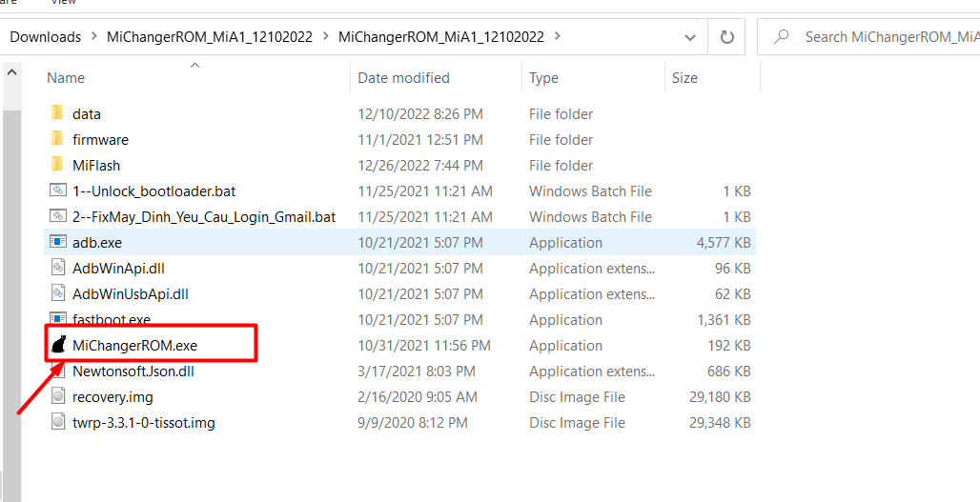
Task: Select the adb.exe application icon
Action: [x=58, y=242]
